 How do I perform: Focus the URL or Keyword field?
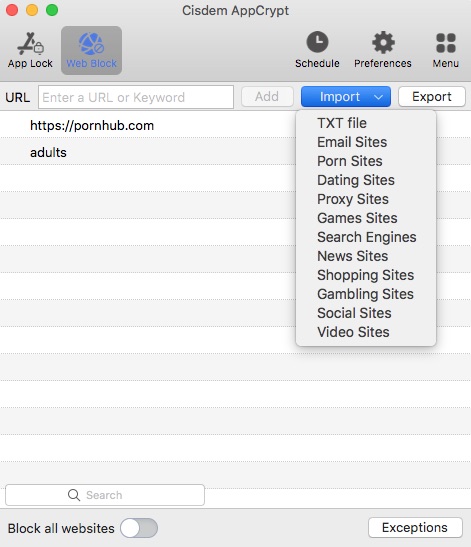(136, 97)
